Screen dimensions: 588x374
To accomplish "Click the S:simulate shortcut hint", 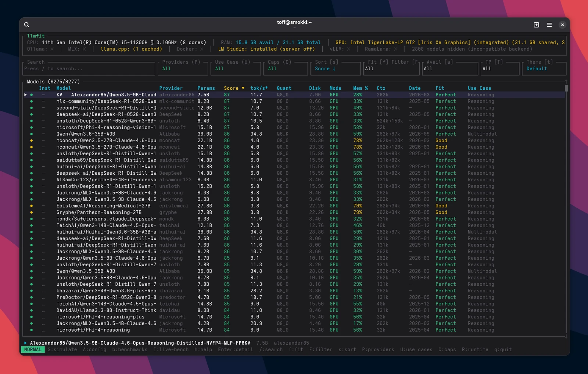I will coord(62,350).
